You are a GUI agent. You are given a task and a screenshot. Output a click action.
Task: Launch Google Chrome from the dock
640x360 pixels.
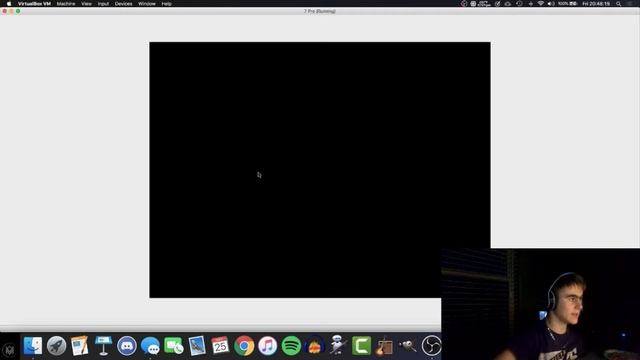[x=244, y=346]
